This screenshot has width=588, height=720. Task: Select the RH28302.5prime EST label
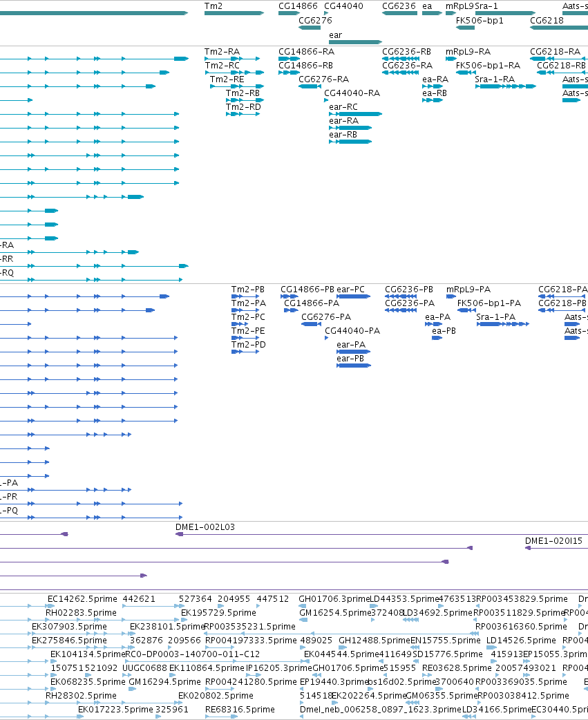click(82, 695)
